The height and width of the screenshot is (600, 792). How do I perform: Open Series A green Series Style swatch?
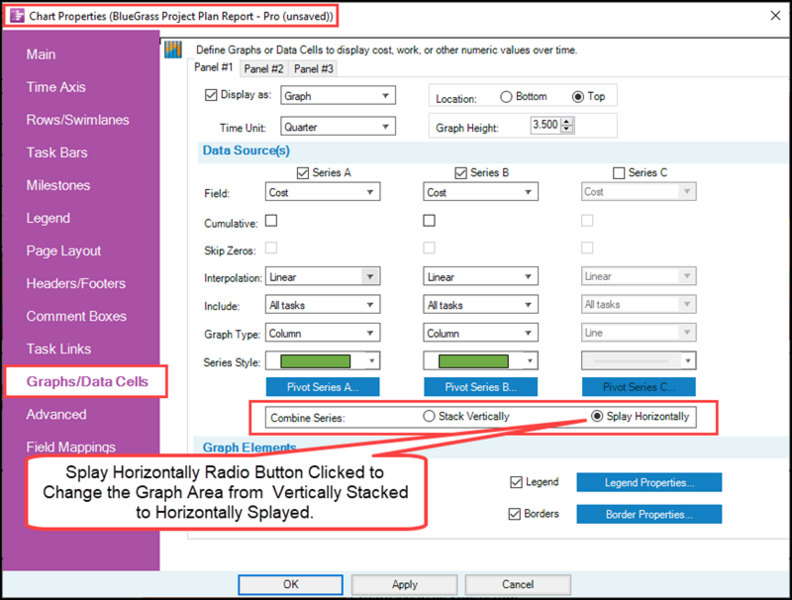click(x=323, y=361)
